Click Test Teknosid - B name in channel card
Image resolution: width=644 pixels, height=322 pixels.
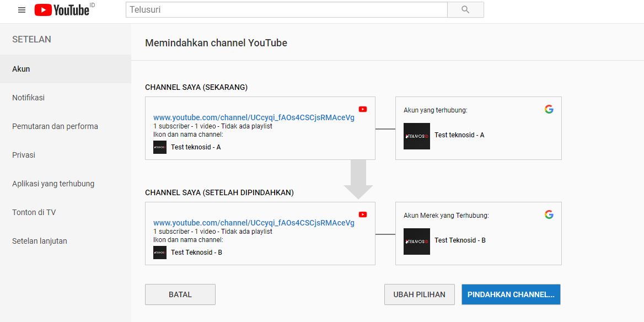click(197, 253)
